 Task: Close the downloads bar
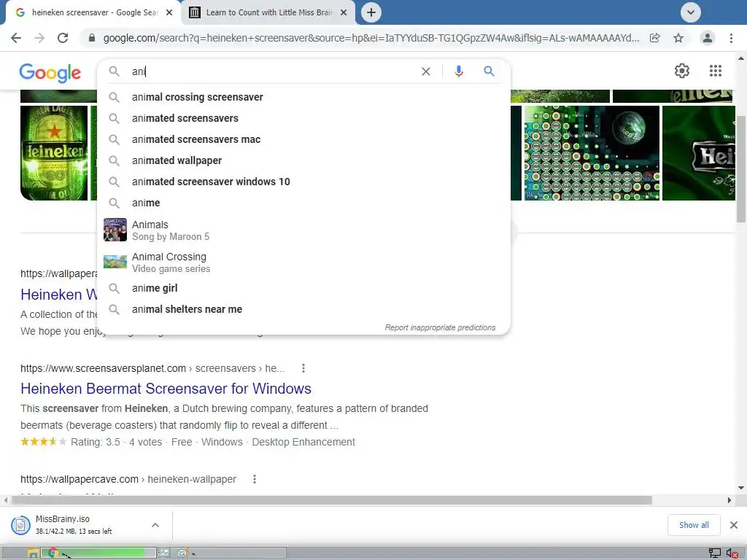(734, 525)
